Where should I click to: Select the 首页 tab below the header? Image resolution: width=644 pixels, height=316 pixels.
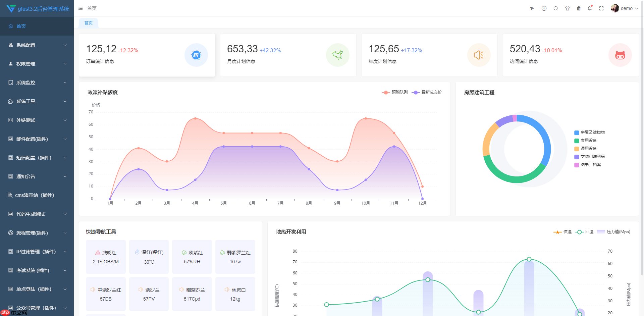point(88,23)
